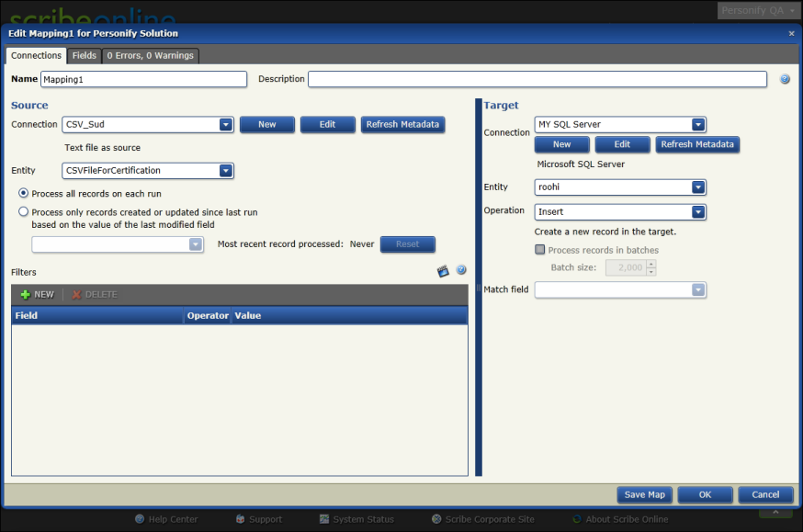Visit the Scribe Corporate Site link
Image resolution: width=803 pixels, height=532 pixels.
point(483,519)
